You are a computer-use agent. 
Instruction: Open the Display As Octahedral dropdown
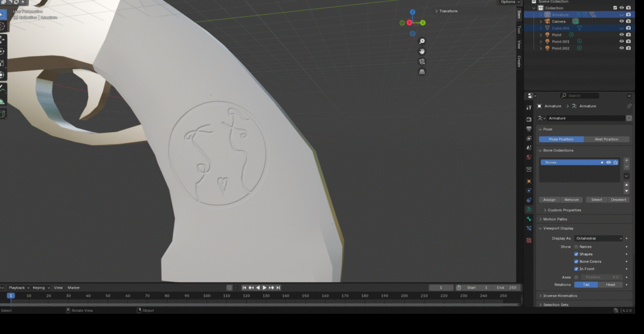tap(597, 238)
